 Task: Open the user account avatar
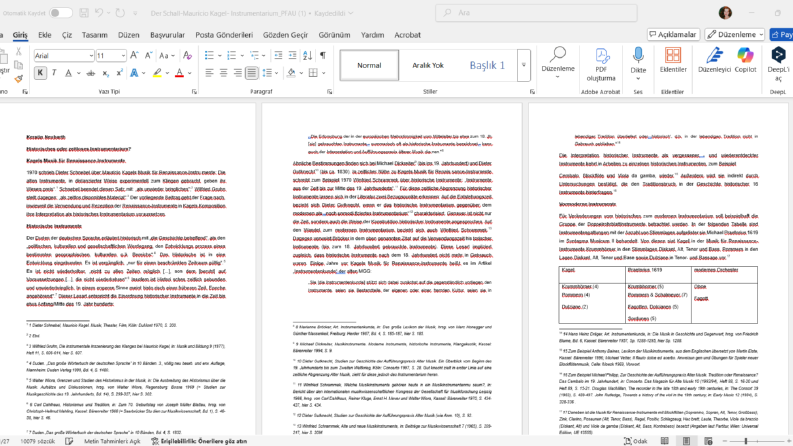click(x=725, y=13)
